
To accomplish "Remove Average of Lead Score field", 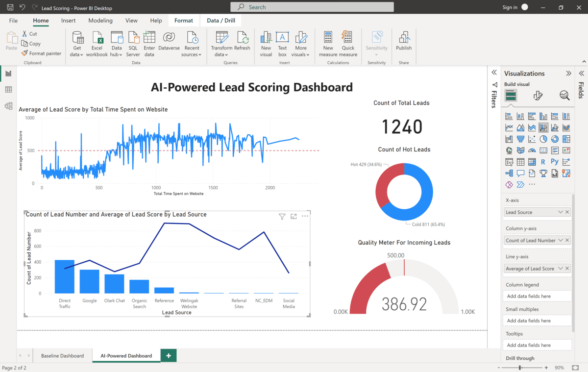I will click(567, 269).
